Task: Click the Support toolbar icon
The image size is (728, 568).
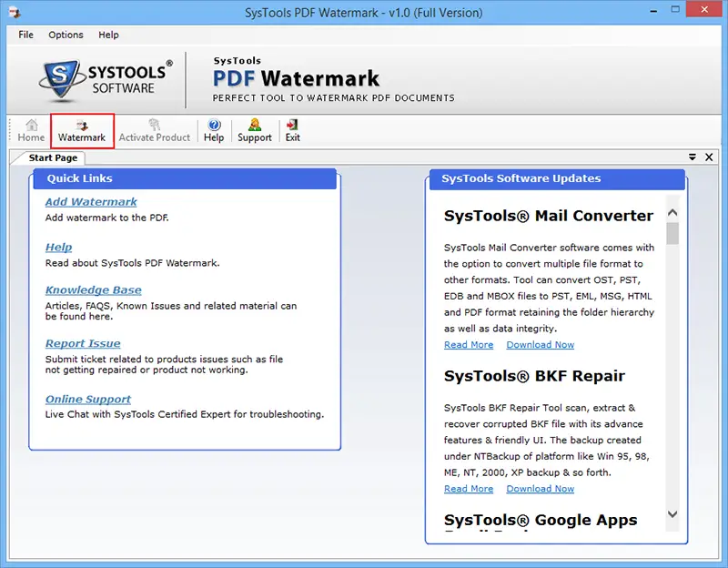Action: (255, 131)
